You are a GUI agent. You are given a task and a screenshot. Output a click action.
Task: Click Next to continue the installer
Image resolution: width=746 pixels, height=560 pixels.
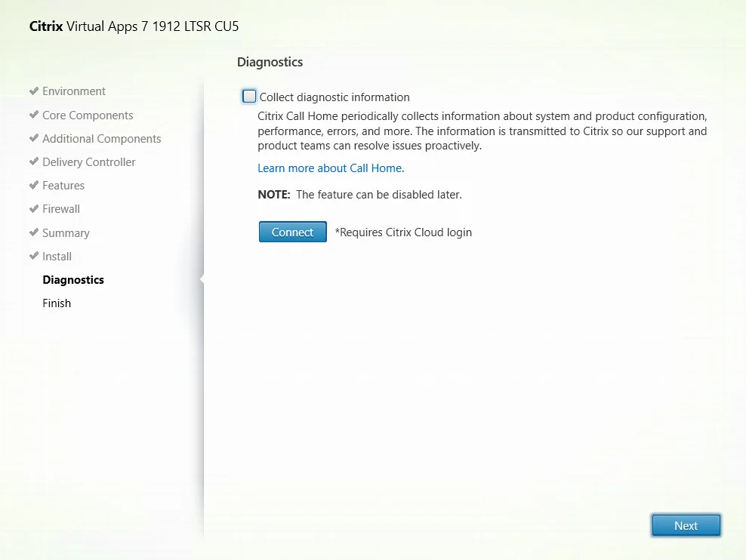pos(686,526)
